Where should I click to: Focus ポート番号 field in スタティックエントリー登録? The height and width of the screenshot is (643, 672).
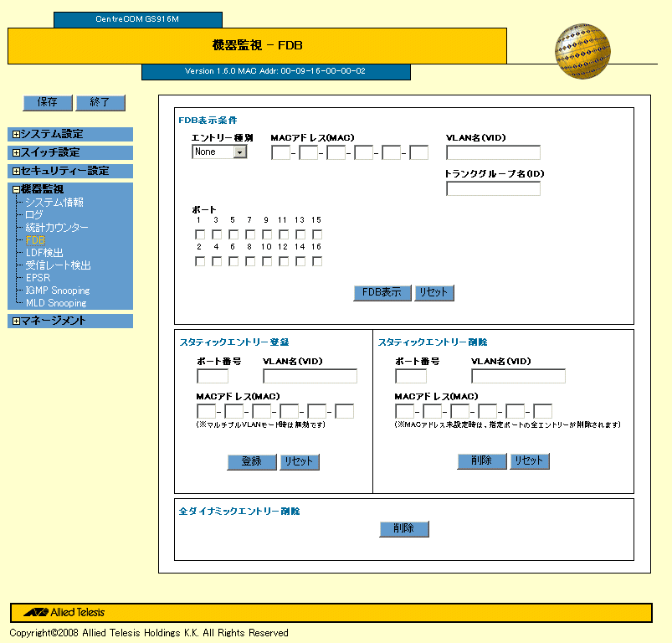tap(213, 376)
